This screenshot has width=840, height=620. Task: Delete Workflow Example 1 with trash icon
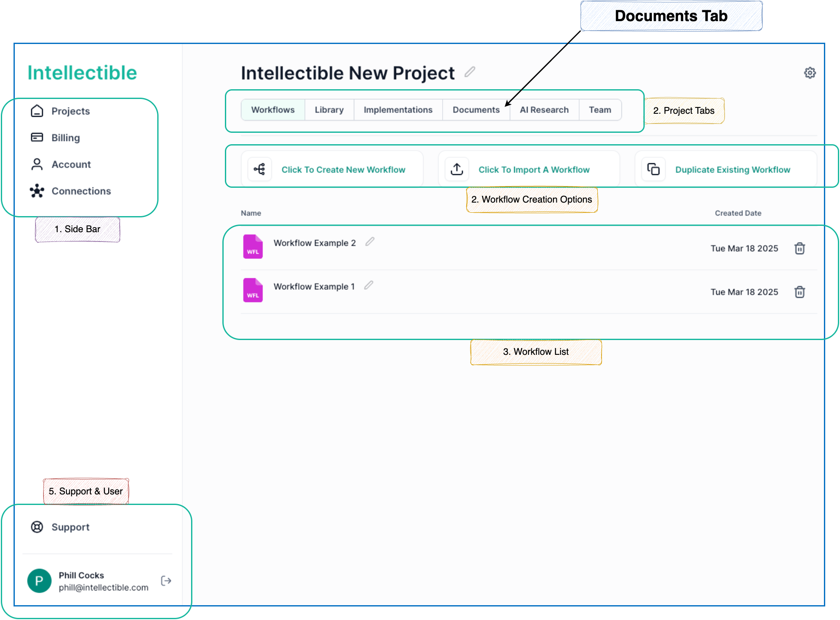(x=799, y=292)
